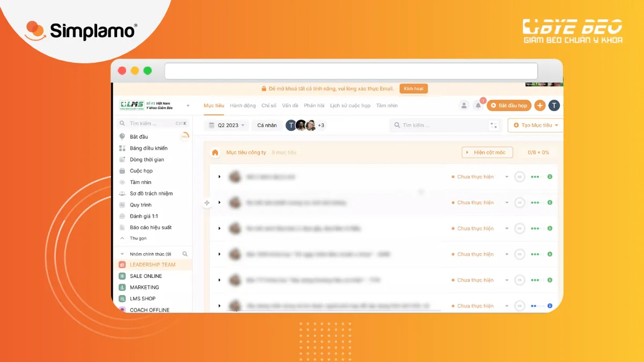Open the Q2 2023 period dropdown

(227, 125)
